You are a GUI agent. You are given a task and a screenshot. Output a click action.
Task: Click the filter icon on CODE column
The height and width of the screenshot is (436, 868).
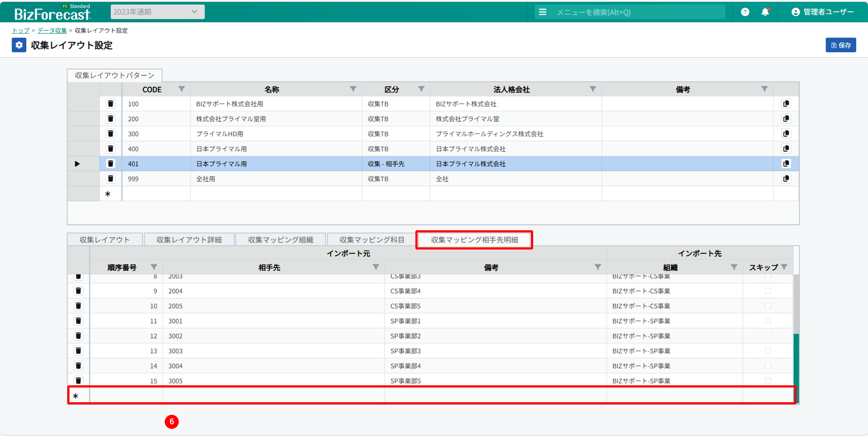click(x=181, y=89)
